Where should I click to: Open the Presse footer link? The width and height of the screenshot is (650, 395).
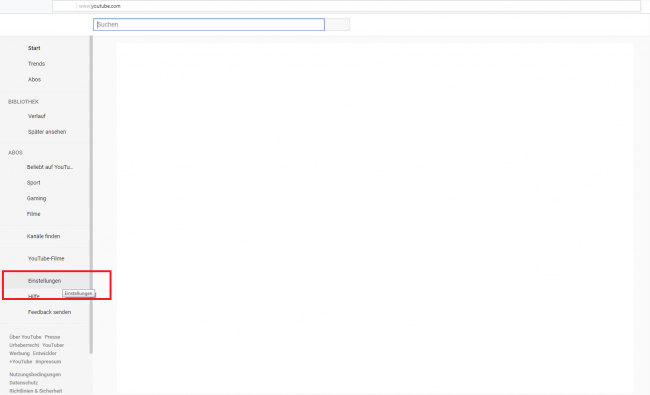[53, 337]
